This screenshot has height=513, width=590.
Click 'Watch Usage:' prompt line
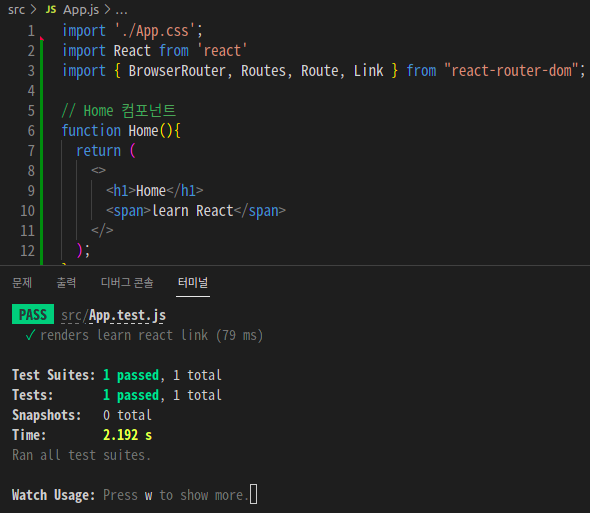tap(130, 495)
